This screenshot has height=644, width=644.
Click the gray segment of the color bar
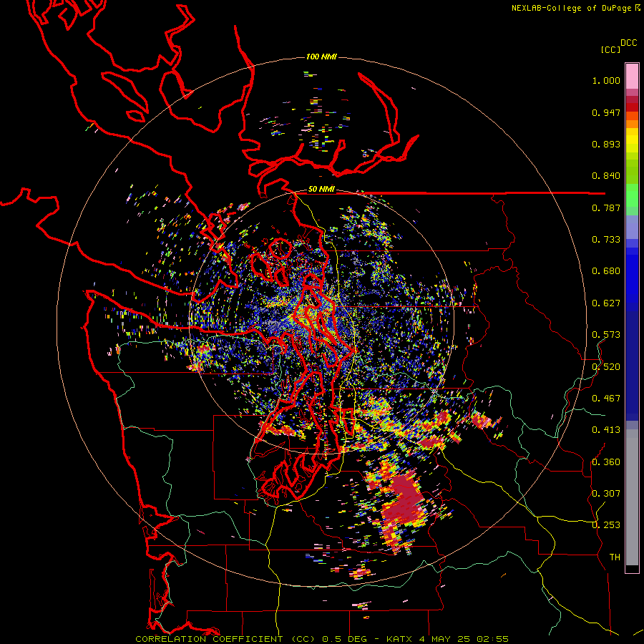coord(632,497)
